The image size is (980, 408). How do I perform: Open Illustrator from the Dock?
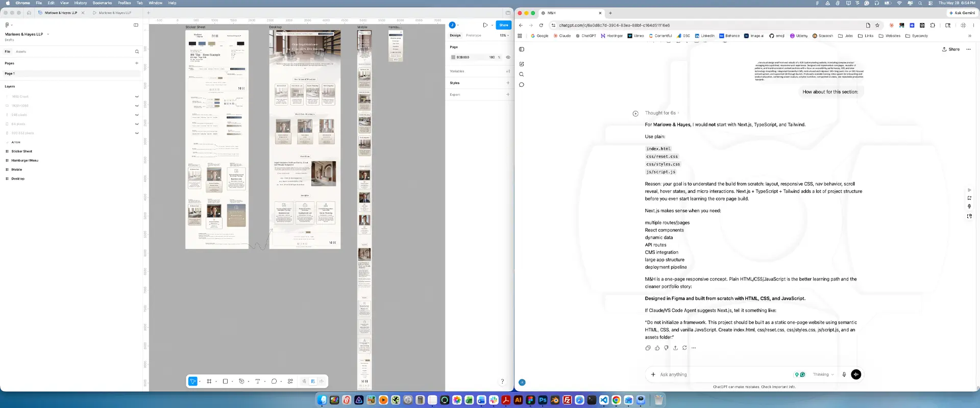(x=518, y=400)
